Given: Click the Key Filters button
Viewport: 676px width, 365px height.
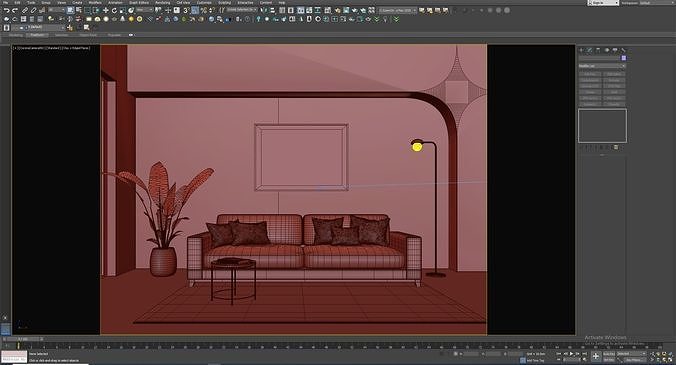Looking at the screenshot, I should (635, 360).
